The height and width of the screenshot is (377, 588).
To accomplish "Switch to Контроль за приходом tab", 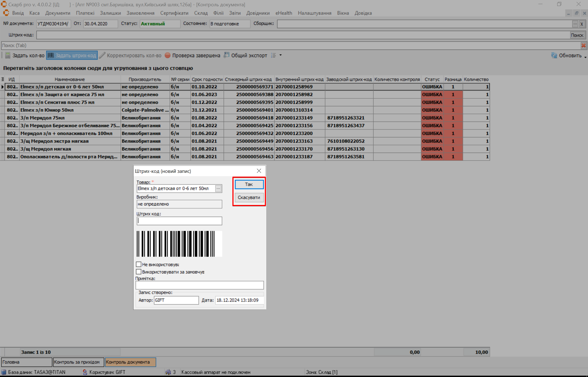I will (x=78, y=362).
